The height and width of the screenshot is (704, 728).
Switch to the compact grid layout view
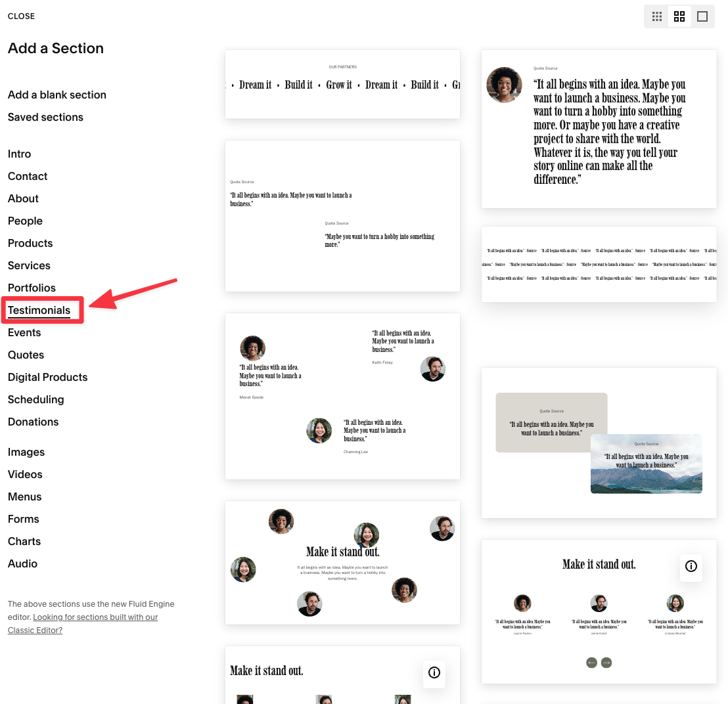(656, 16)
